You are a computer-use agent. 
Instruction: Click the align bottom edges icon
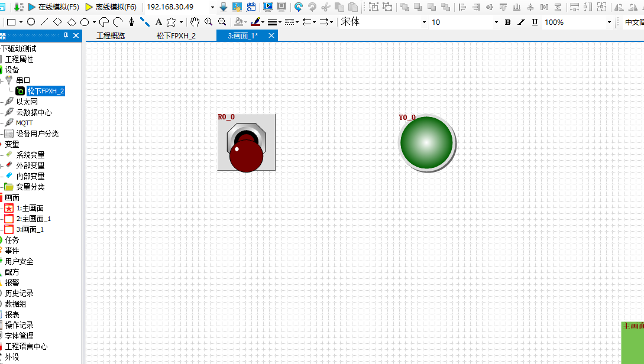tap(517, 7)
